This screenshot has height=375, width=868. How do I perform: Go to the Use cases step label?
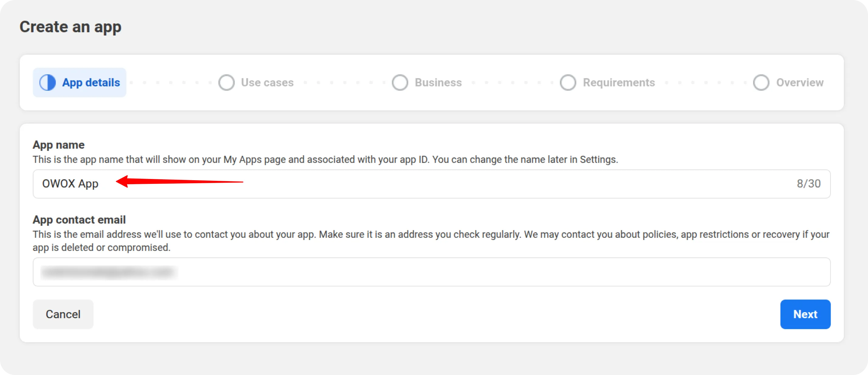click(x=267, y=83)
